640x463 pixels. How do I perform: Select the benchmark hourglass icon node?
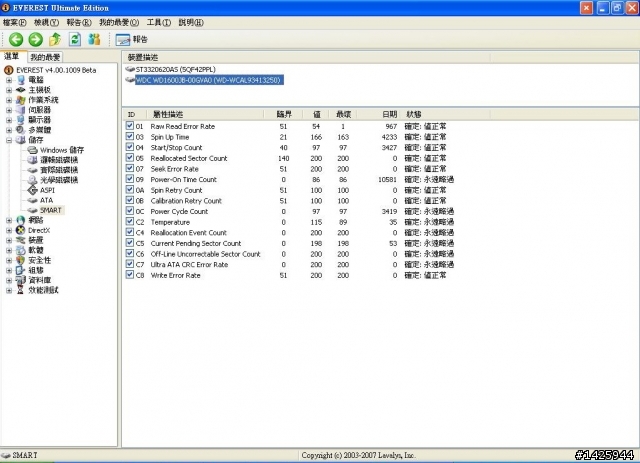[x=20, y=290]
